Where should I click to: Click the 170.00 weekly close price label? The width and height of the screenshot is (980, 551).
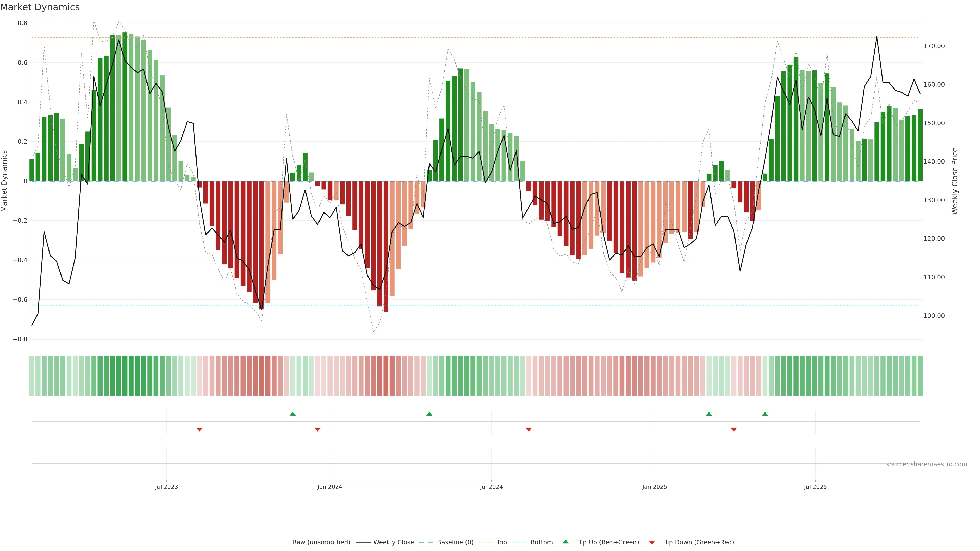[x=934, y=46]
